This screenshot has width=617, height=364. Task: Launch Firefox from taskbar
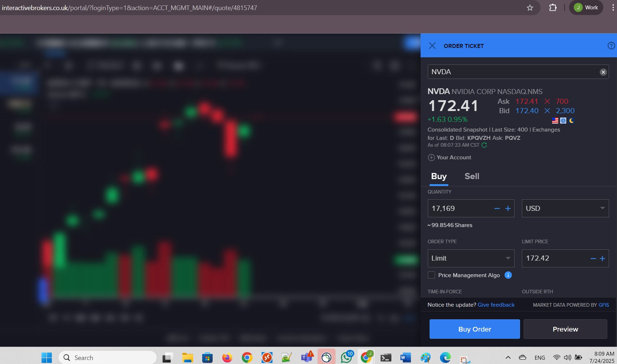pyautogui.click(x=227, y=358)
